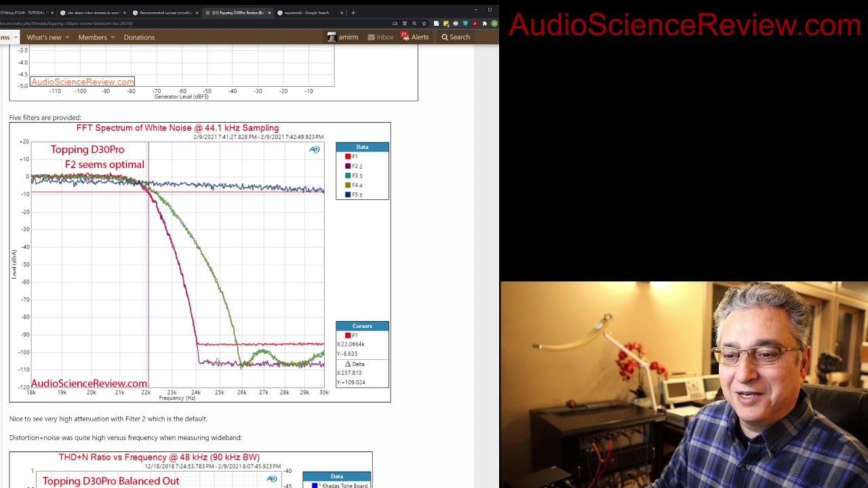Viewport: 868px width, 488px height.
Task: Close the 'Recommended upload encoding' tab
Action: pyautogui.click(x=197, y=12)
